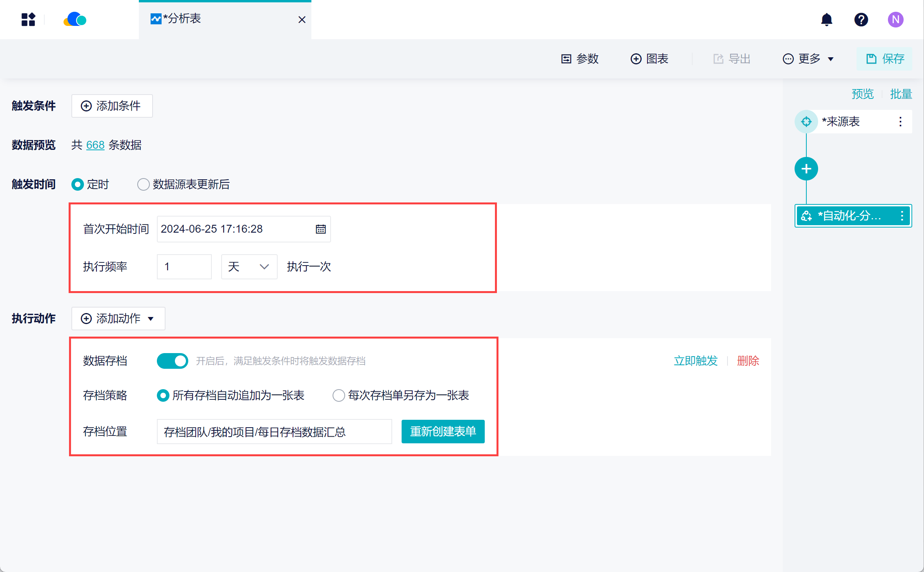Screen dimensions: 924x572
Task: Open the help question mark icon
Action: coord(861,20)
